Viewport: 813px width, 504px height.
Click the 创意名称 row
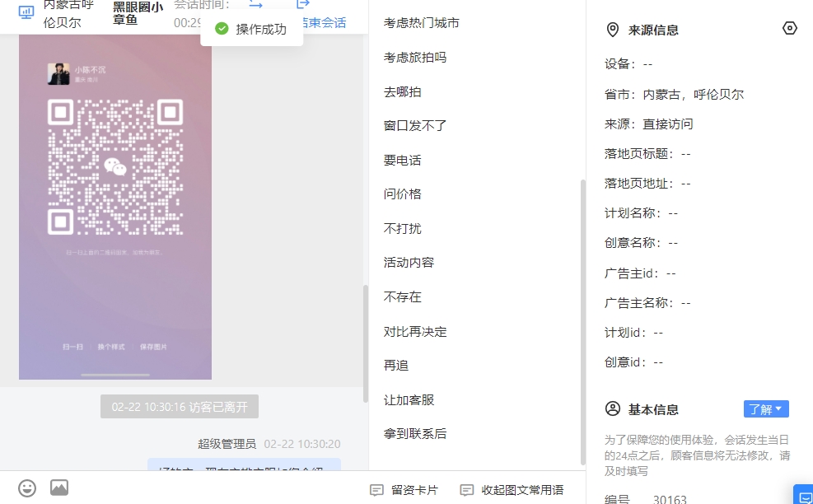click(x=642, y=242)
